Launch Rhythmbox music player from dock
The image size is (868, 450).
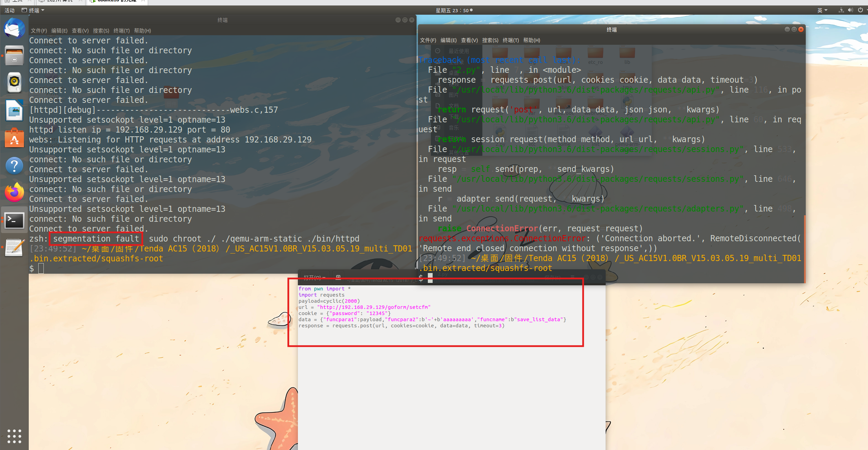14,82
